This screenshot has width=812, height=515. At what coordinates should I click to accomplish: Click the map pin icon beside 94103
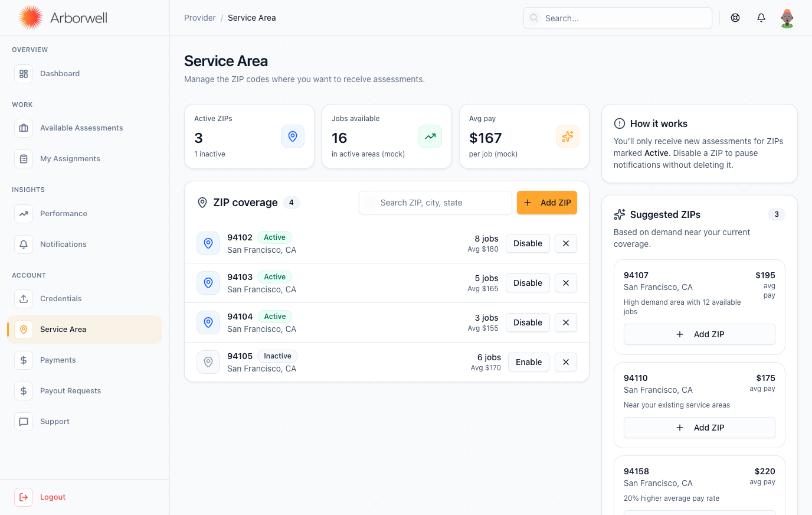(x=208, y=283)
